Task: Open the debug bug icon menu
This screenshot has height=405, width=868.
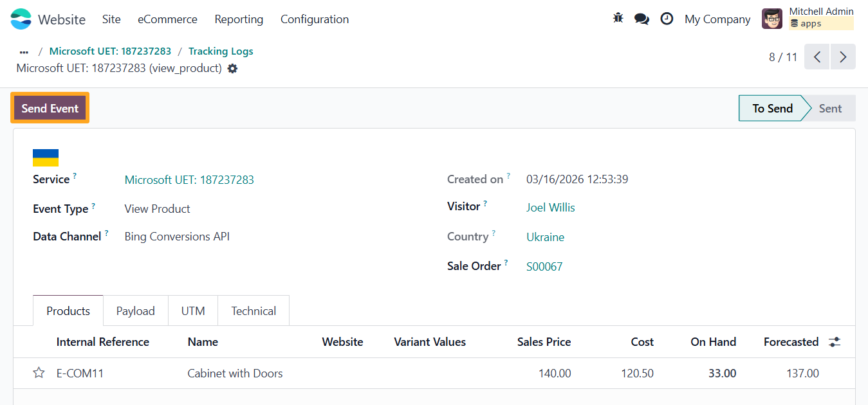Action: pyautogui.click(x=618, y=19)
